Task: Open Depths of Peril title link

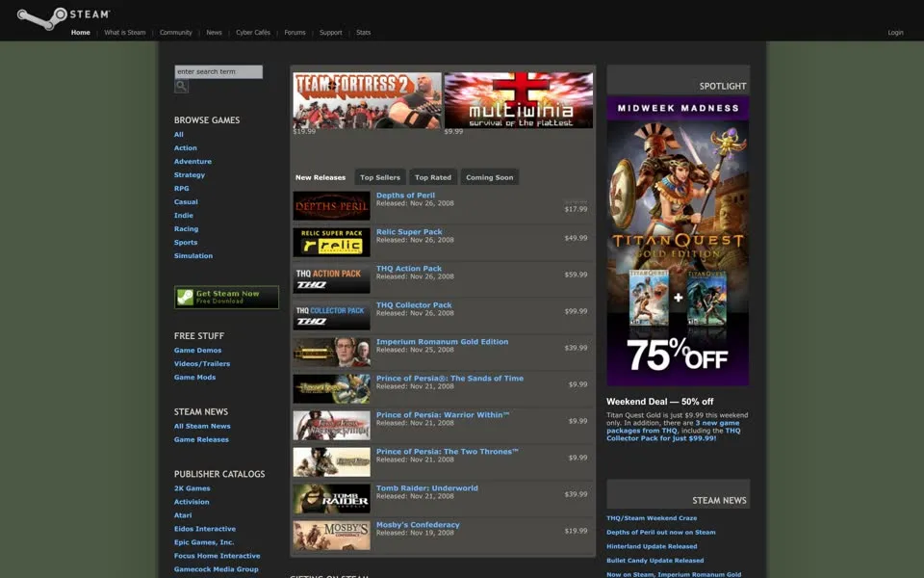Action: click(405, 196)
